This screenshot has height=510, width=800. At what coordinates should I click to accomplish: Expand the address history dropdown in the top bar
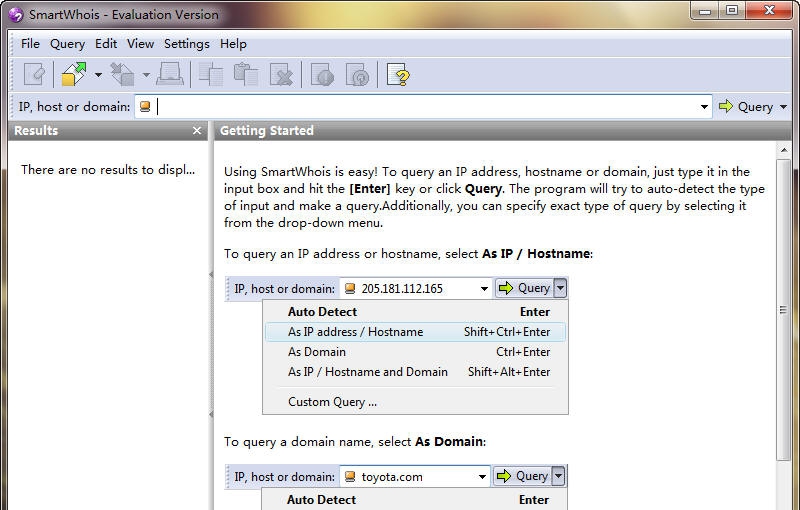pos(704,107)
